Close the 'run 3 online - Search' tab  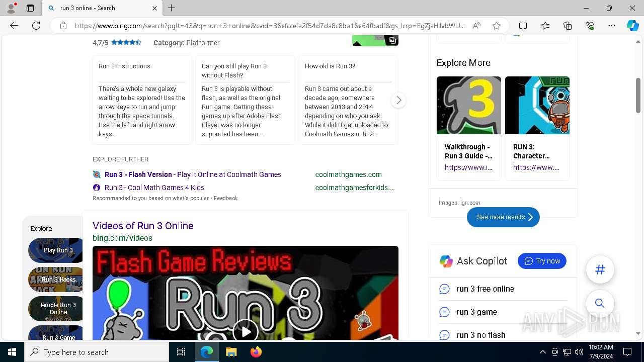coord(154,8)
